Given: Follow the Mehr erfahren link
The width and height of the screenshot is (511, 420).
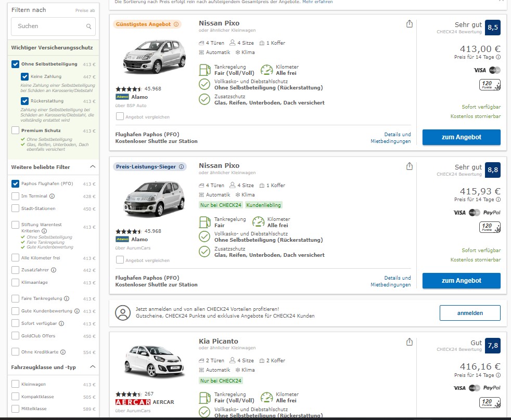Looking at the screenshot, I should [317, 2].
